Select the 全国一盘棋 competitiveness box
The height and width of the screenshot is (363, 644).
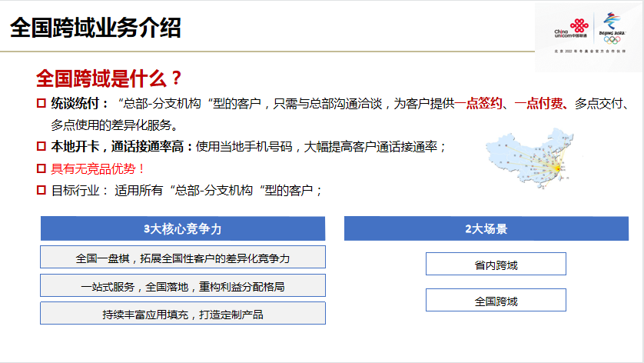[182, 258]
